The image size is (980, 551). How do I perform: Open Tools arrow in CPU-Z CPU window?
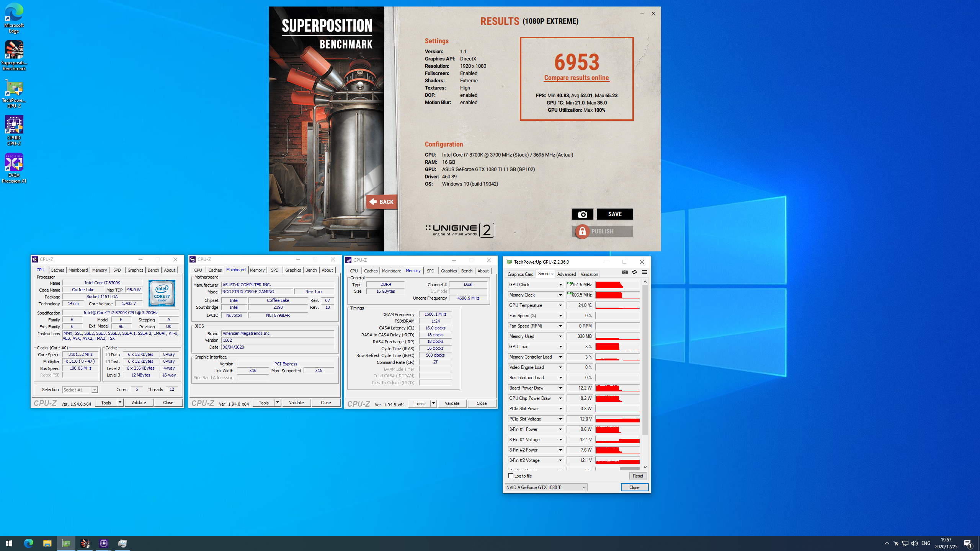tap(120, 403)
